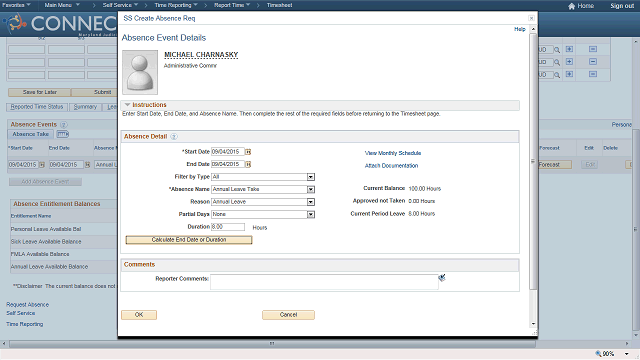Open the Request Absence link
This screenshot has height=360, width=640.
tap(27, 304)
